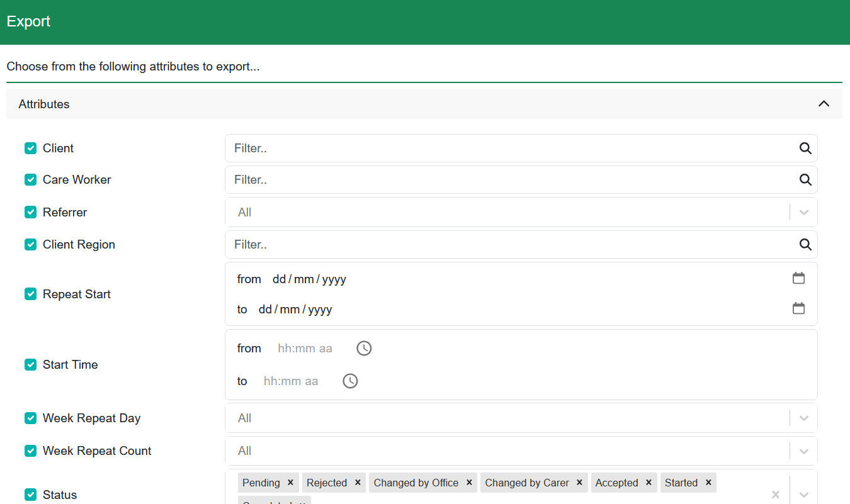Collapse the Attributes section

pos(824,104)
